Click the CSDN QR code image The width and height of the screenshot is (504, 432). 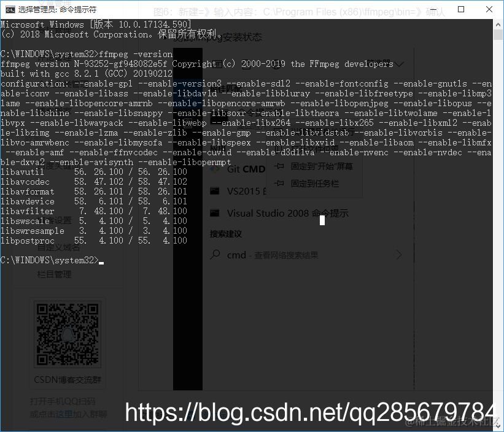click(68, 334)
